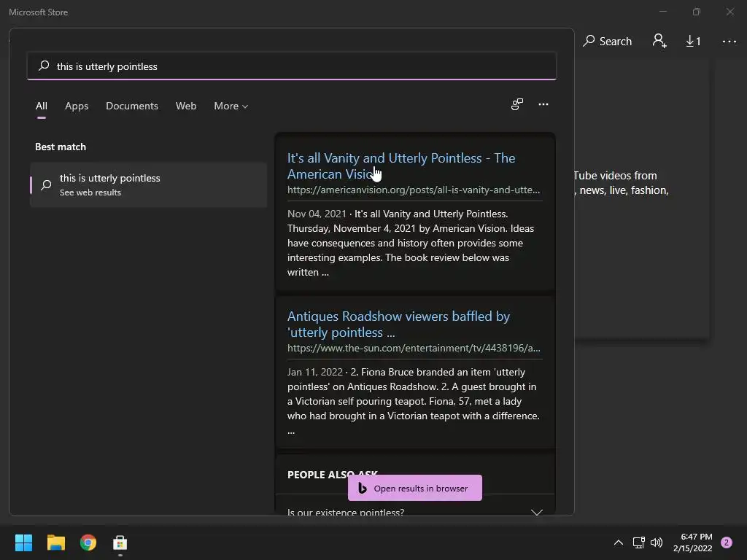Viewport: 747px width, 560px height.
Task: Click the Search button in Microsoft Store
Action: click(608, 42)
